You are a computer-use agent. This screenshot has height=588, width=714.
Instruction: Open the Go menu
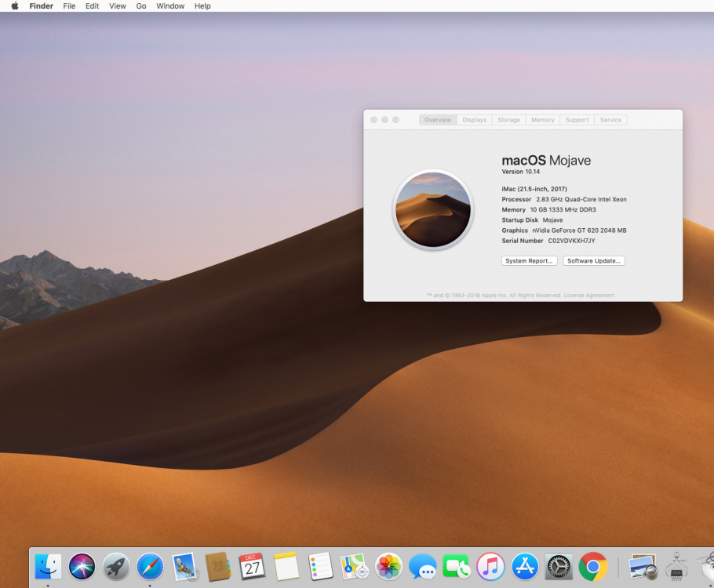tap(141, 6)
